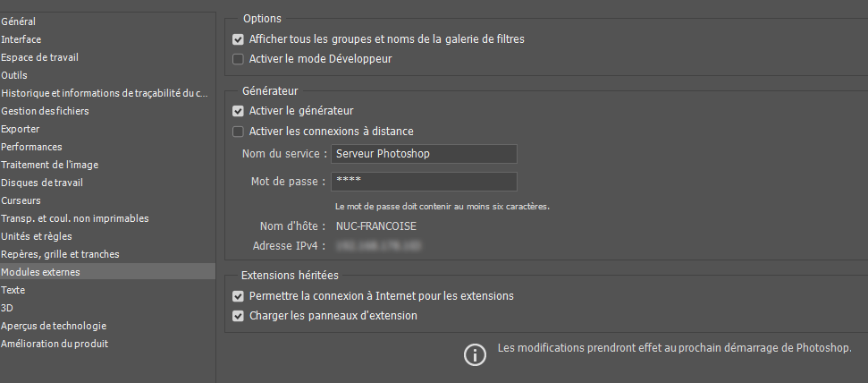Image resolution: width=868 pixels, height=383 pixels.
Task: Go to Aperçus de technologie section
Action: [54, 326]
